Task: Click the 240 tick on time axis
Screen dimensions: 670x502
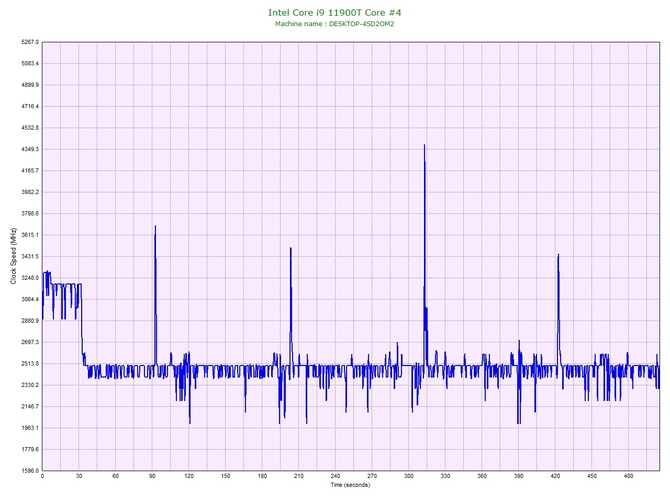Action: (x=335, y=476)
